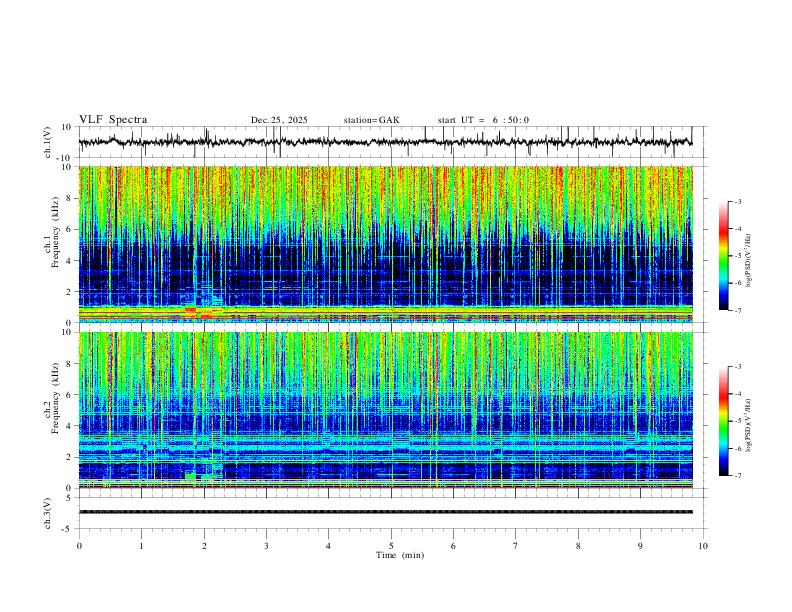Select the "Dec. 25, 2025" date text
Image resolution: width=792 pixels, height=612 pixels.
coord(279,120)
